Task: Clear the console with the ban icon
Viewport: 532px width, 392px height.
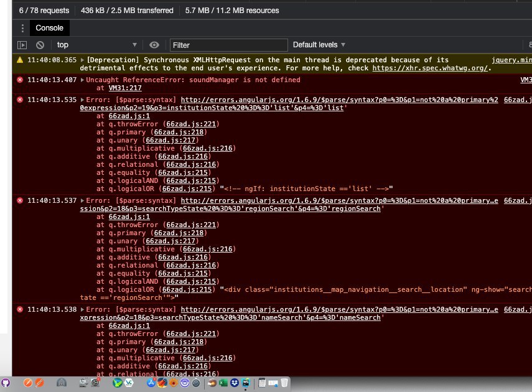Action: 40,45
